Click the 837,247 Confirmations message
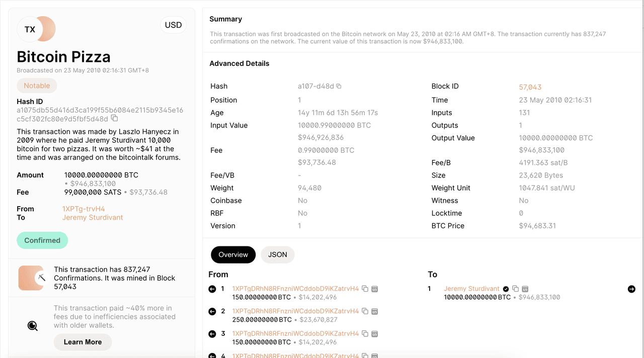The width and height of the screenshot is (644, 358). (x=115, y=278)
